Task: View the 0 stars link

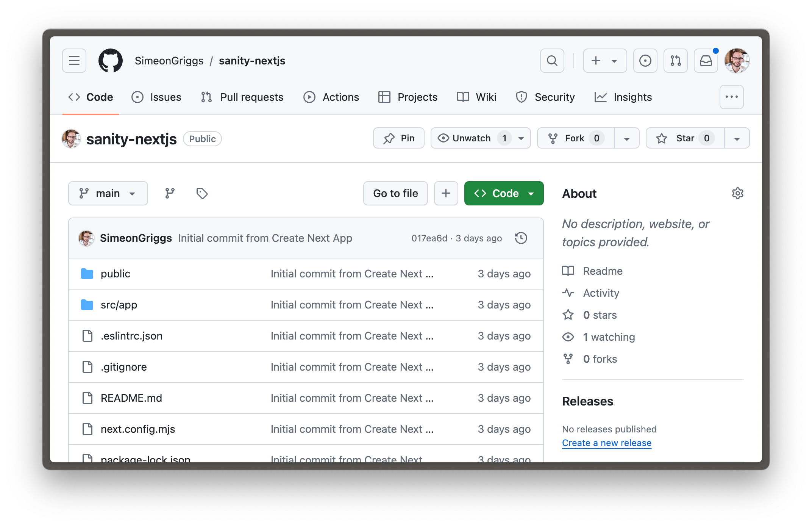Action: tap(590, 315)
